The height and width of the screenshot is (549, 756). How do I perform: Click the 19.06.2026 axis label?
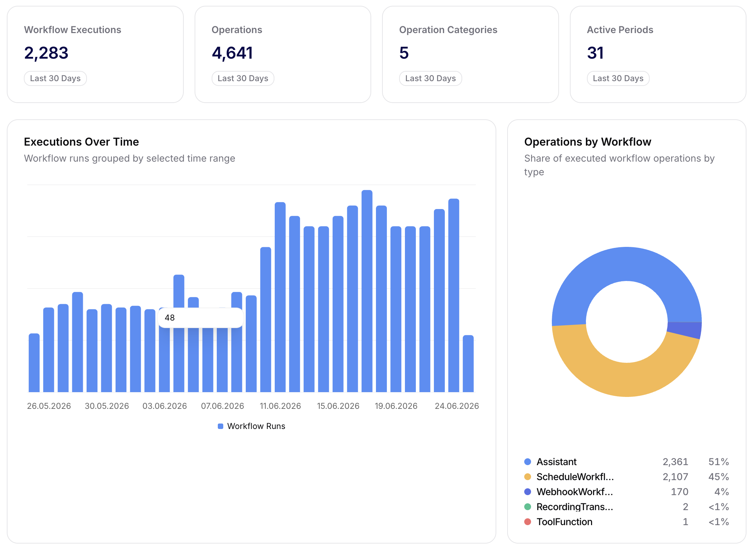coord(396,406)
